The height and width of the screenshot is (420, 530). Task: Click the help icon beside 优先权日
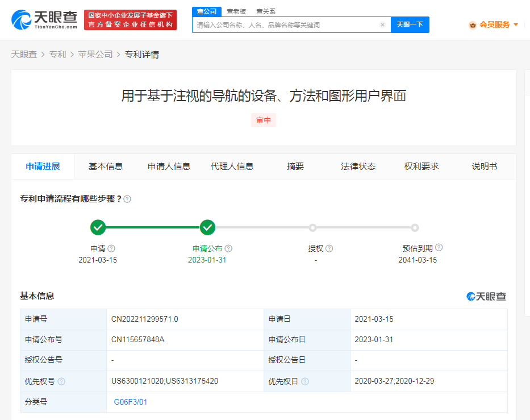click(x=305, y=381)
